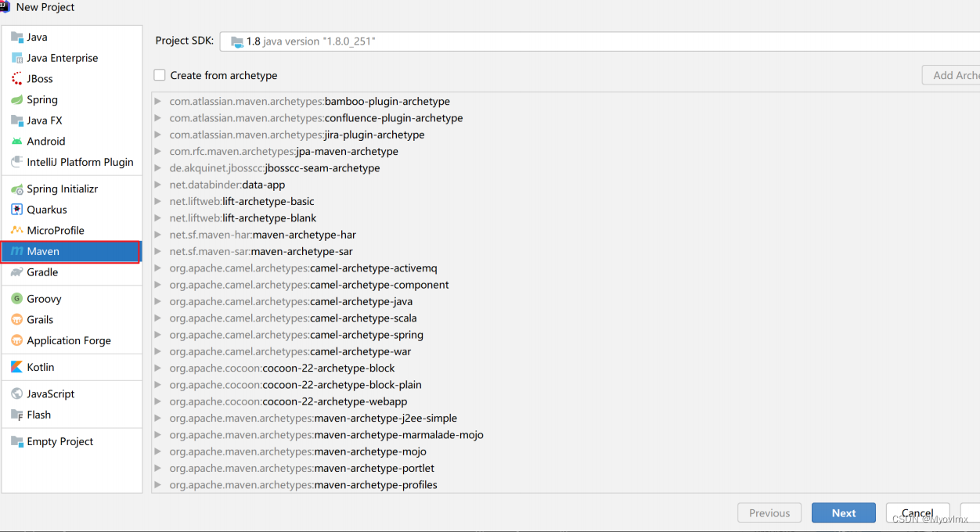Select cocoon-22-archetype-webapp row text
The image size is (980, 532).
(x=288, y=401)
